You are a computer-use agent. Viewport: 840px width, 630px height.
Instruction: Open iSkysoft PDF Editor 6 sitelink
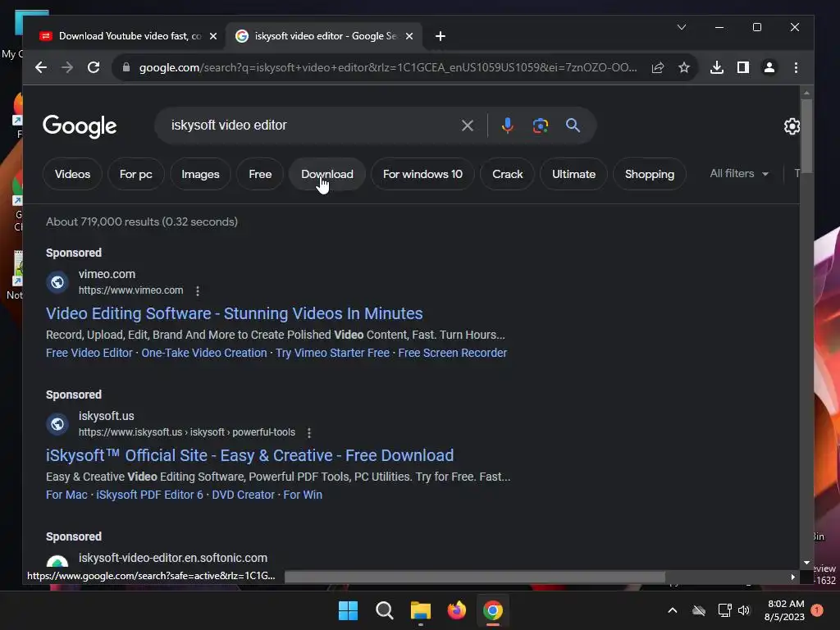click(x=149, y=495)
